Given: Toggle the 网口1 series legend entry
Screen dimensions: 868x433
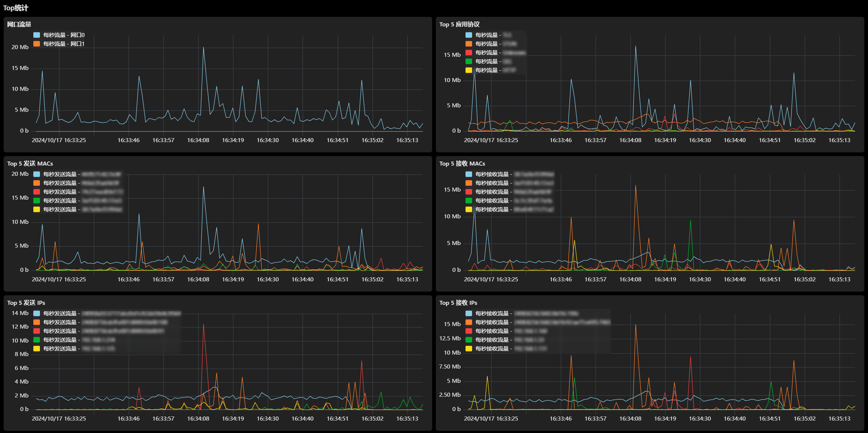Looking at the screenshot, I should pos(59,44).
